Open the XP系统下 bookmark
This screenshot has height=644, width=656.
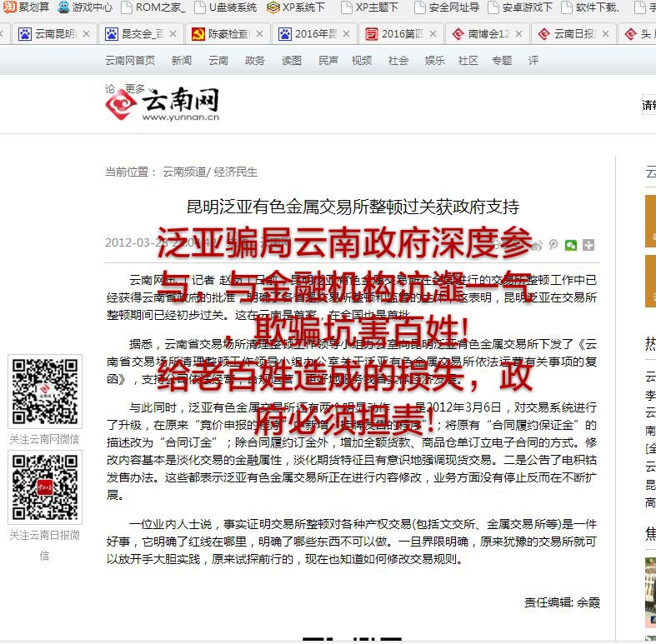click(x=296, y=7)
